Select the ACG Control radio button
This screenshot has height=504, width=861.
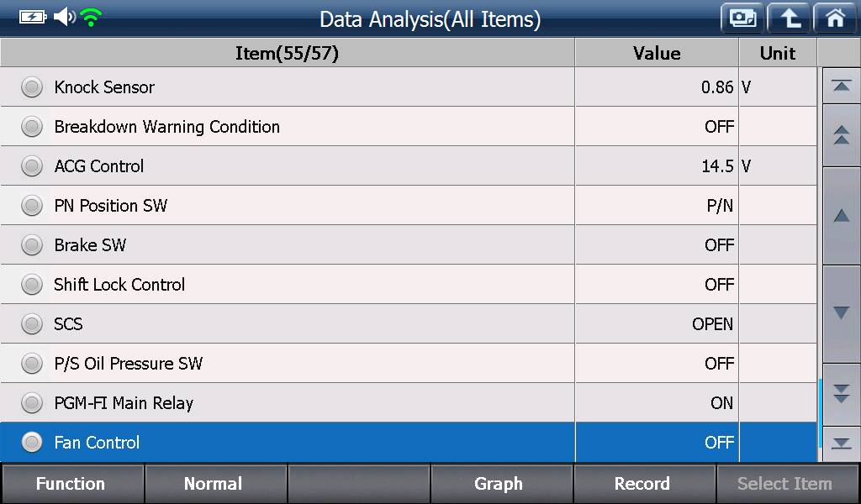pos(32,166)
